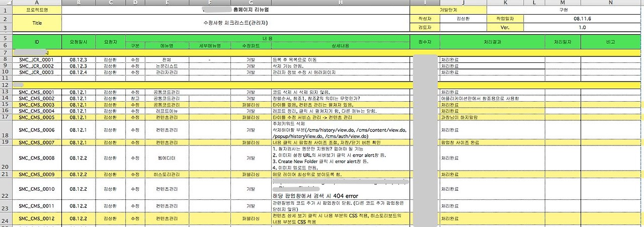Screen dimensions: 644x227
Task: Click the '처리결과' header cell
Action: [492, 42]
